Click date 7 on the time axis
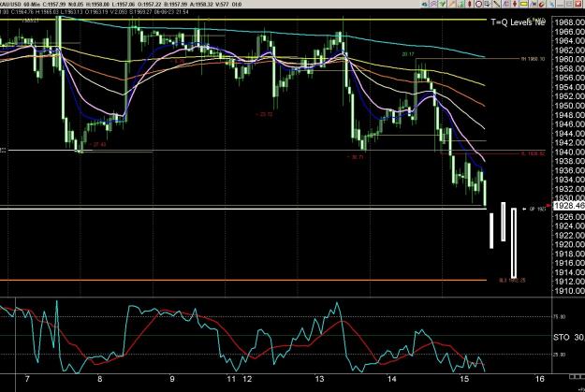 pyautogui.click(x=27, y=379)
